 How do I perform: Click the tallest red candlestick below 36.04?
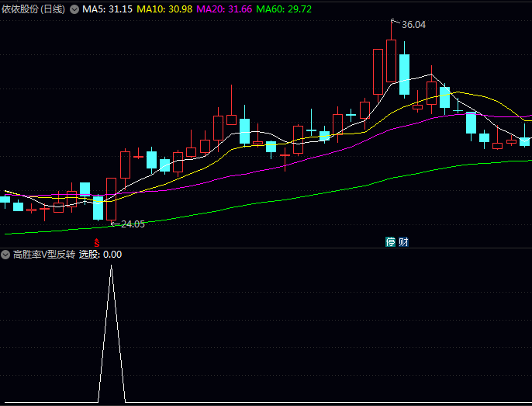391,61
